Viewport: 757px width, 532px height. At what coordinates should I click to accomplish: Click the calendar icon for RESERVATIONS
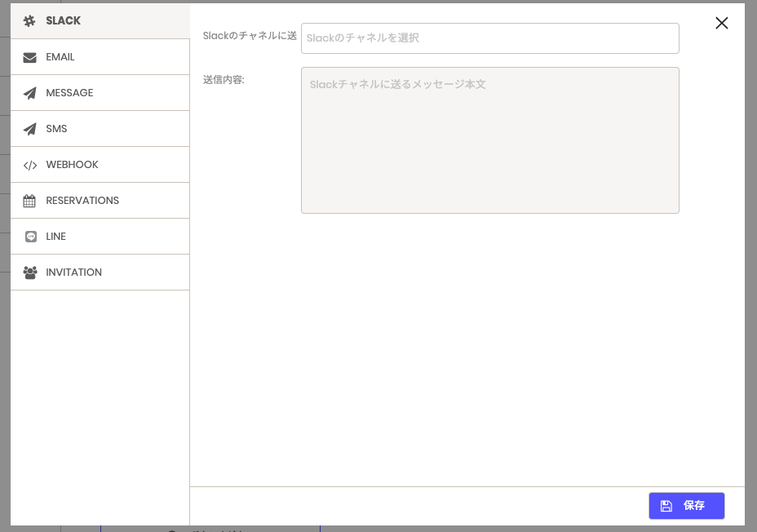(29, 201)
